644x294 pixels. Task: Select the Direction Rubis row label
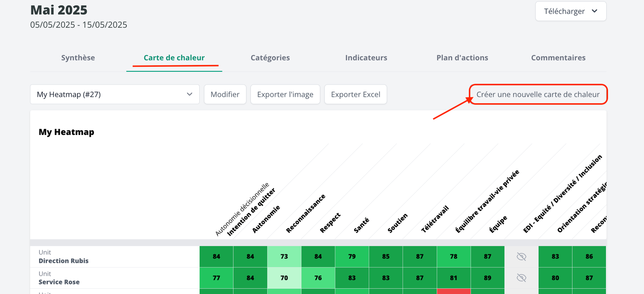[x=64, y=261]
